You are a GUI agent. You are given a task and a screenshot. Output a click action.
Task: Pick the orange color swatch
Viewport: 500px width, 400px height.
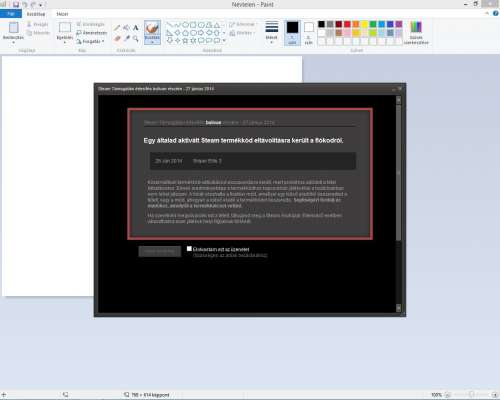[x=356, y=24]
